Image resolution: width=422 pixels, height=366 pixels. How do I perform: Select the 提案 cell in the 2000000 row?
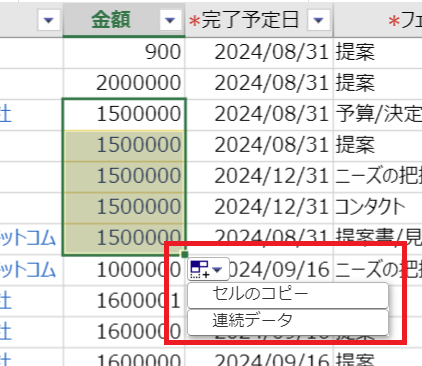(378, 83)
